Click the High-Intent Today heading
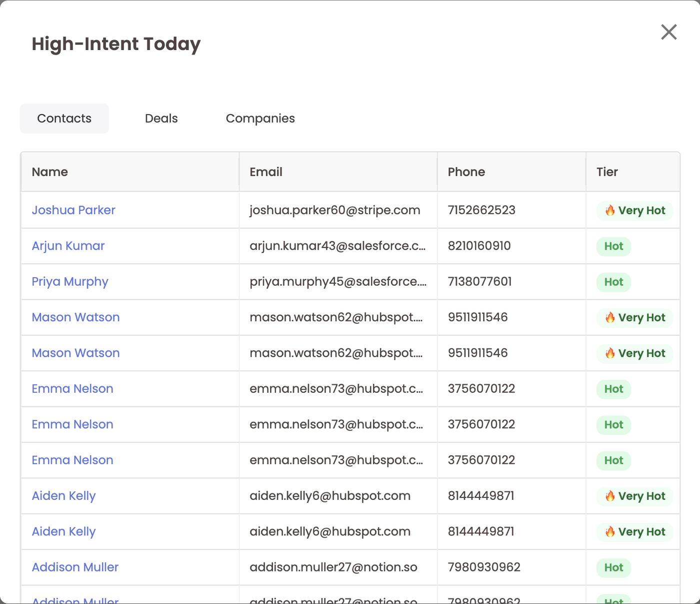The height and width of the screenshot is (604, 700). click(116, 44)
